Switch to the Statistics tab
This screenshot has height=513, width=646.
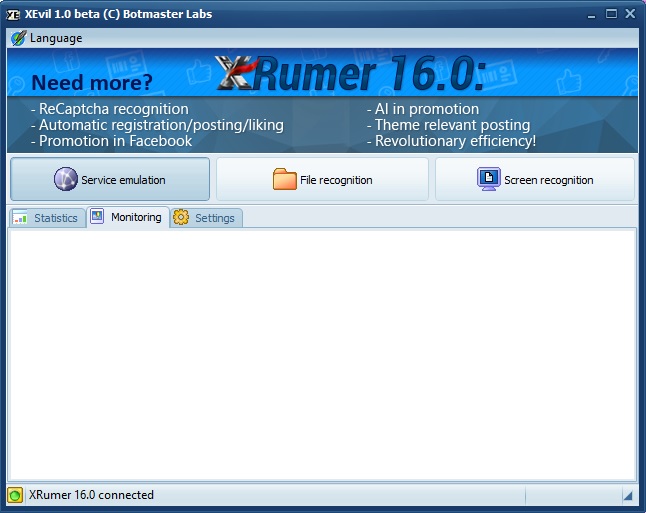47,218
